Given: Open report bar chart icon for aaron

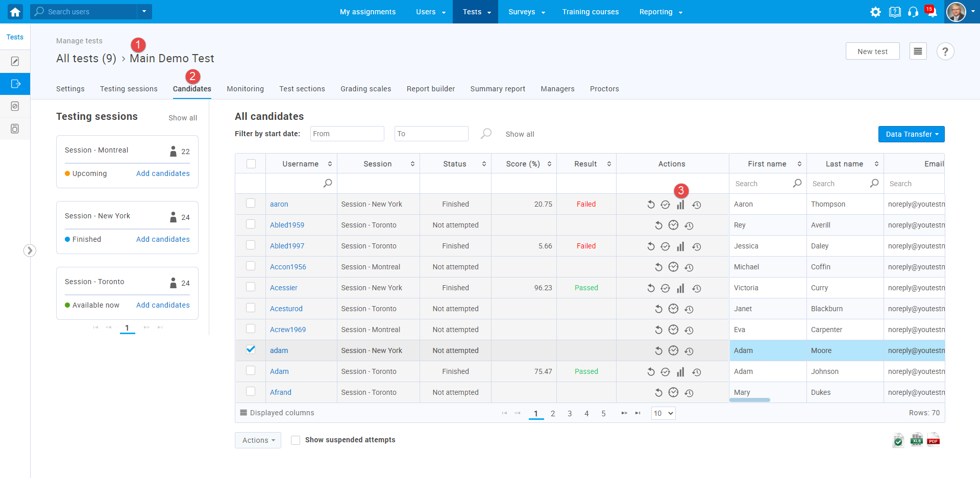Looking at the screenshot, I should [680, 205].
